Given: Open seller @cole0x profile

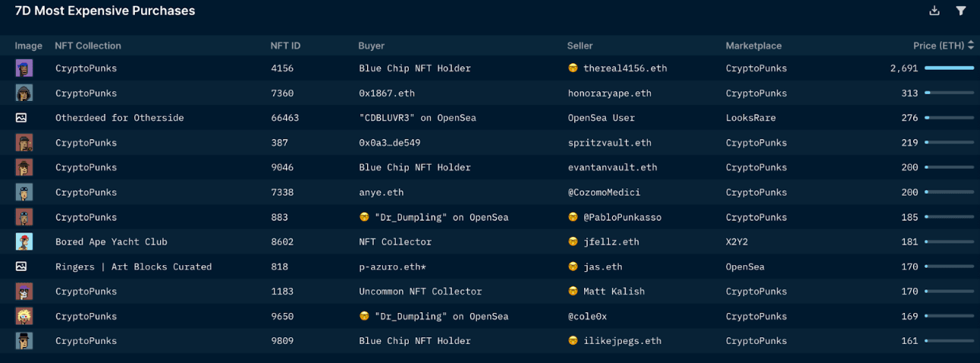Looking at the screenshot, I should click(x=587, y=316).
